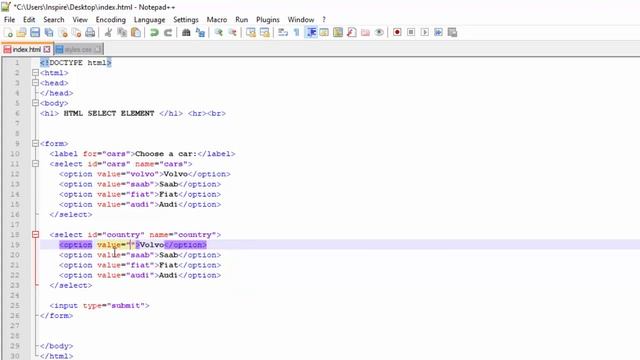640x360 pixels.
Task: Open the Search menu
Action: [x=54, y=20]
